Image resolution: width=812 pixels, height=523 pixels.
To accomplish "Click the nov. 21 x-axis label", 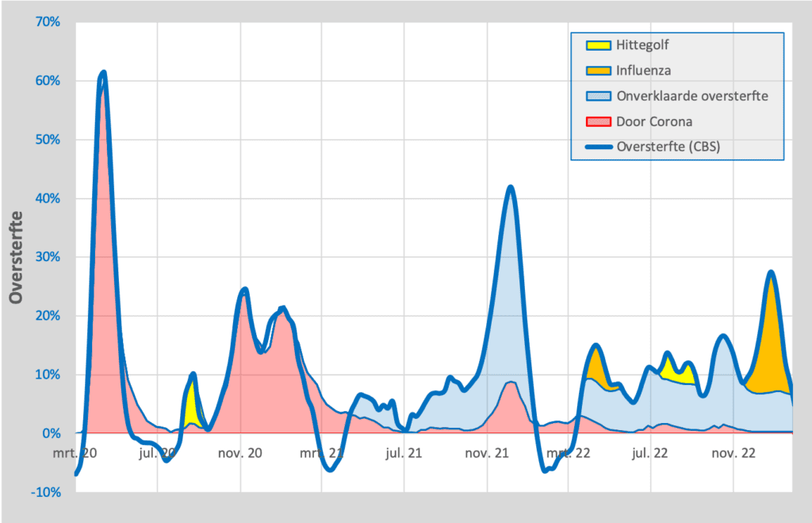I will [487, 453].
